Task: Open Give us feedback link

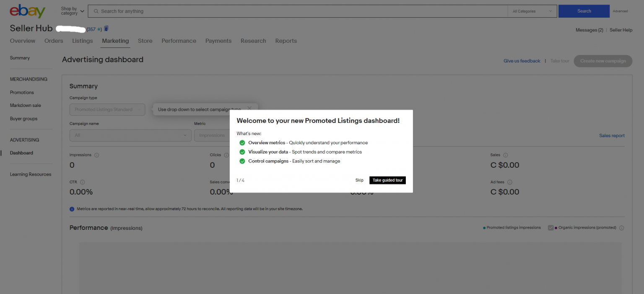Action: coord(522,61)
